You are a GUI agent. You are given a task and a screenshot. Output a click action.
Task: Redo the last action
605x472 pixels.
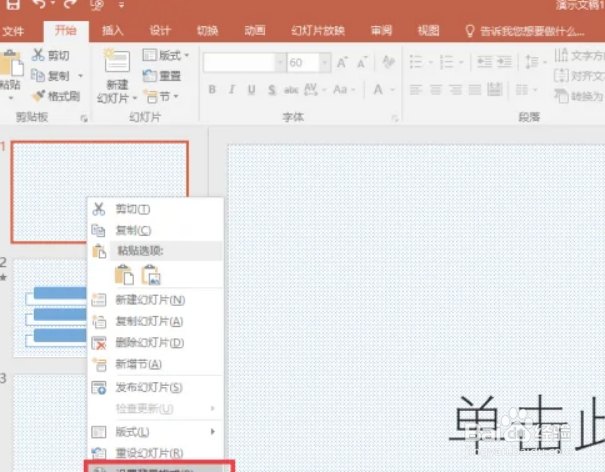70,4
